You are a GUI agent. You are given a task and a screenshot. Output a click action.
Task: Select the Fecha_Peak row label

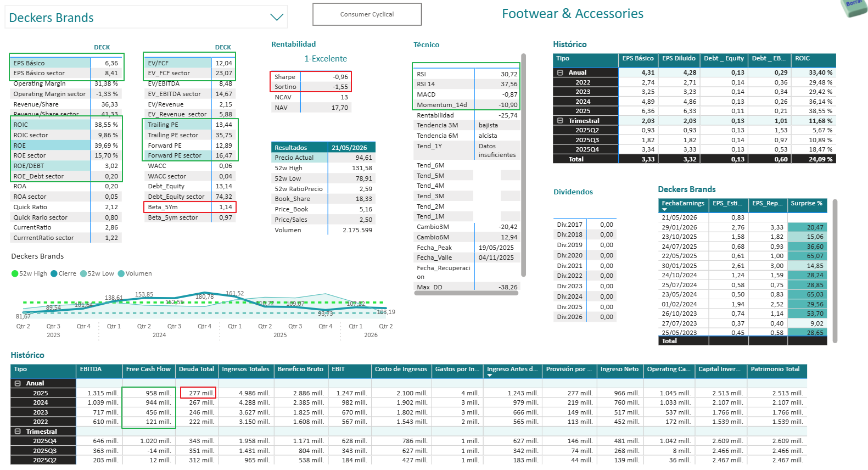coord(434,248)
